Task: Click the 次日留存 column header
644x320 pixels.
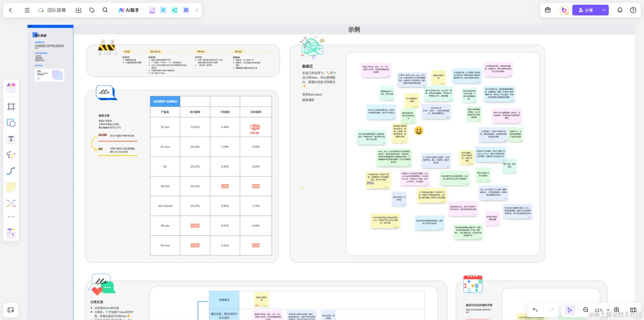Action: tap(195, 112)
